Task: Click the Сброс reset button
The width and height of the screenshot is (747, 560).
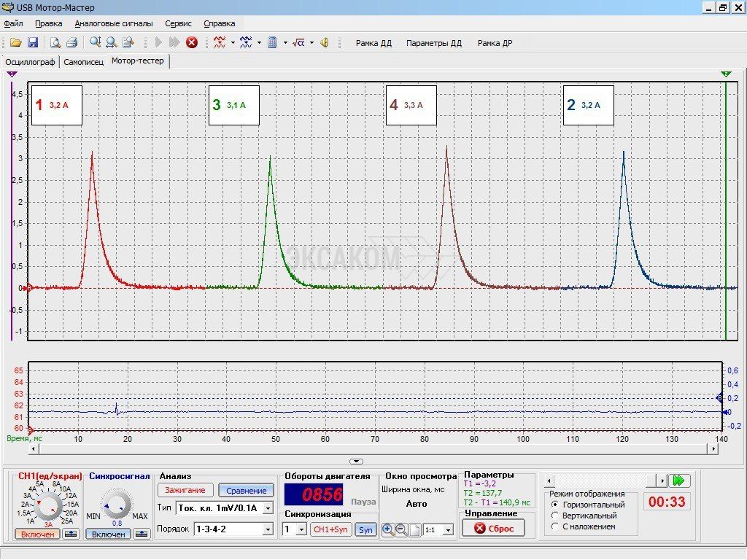Action: (x=493, y=528)
